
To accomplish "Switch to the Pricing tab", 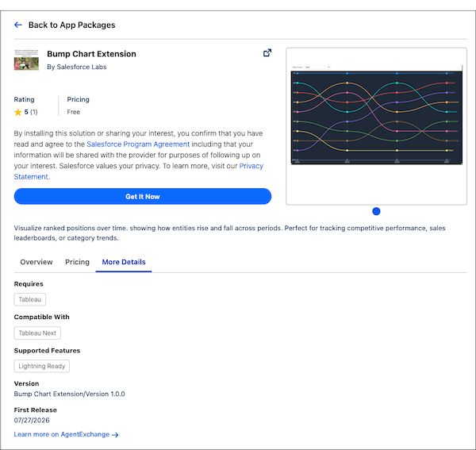I will tap(78, 262).
